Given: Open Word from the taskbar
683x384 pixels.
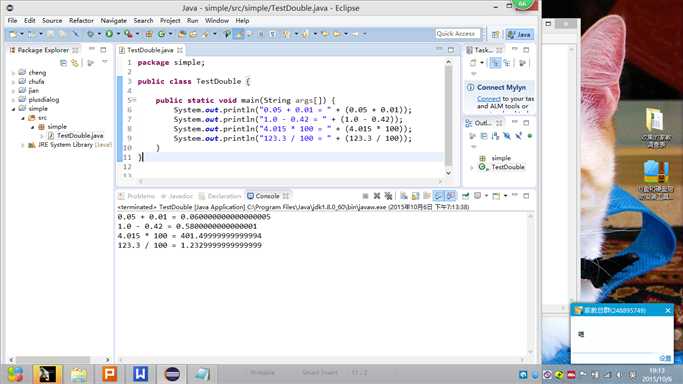Looking at the screenshot, I should pyautogui.click(x=140, y=374).
